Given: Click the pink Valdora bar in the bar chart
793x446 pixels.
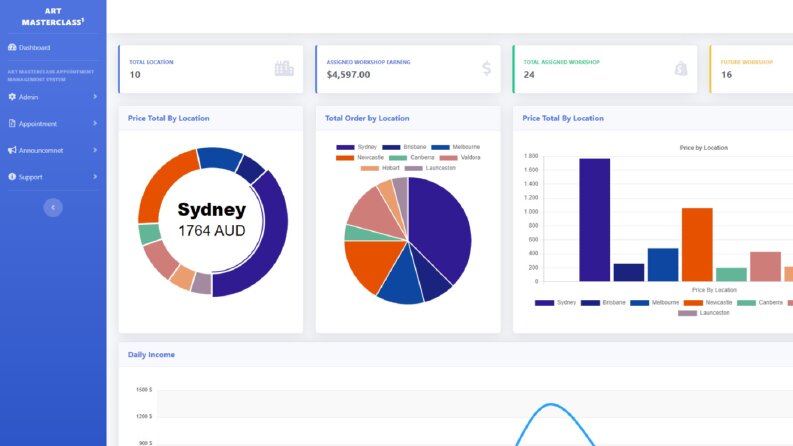Looking at the screenshot, I should (765, 266).
